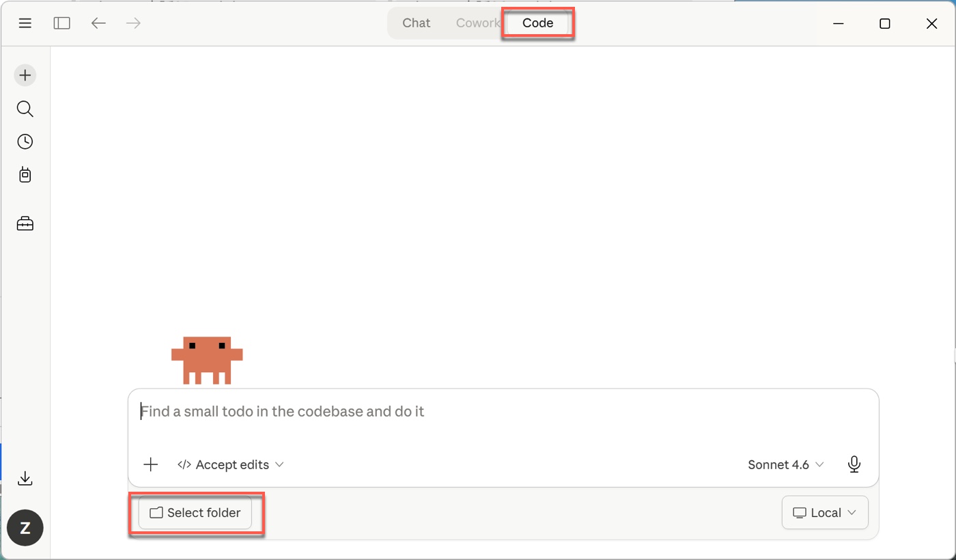Open search using the magnifier icon
The width and height of the screenshot is (956, 560).
(25, 109)
